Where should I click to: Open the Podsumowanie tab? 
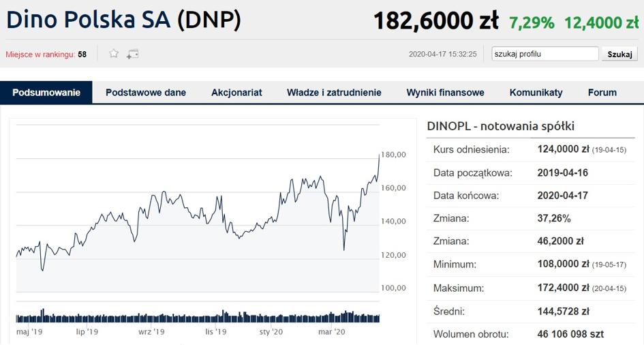click(46, 93)
